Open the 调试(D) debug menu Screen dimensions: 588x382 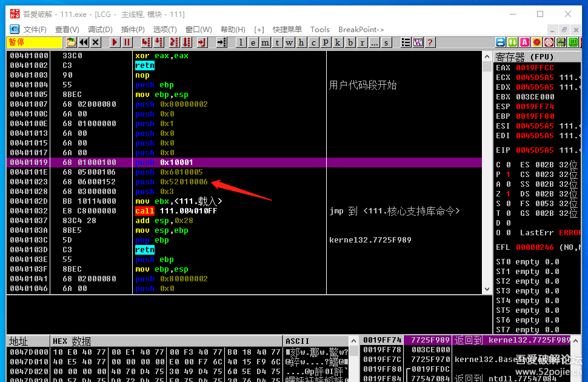tap(100, 29)
